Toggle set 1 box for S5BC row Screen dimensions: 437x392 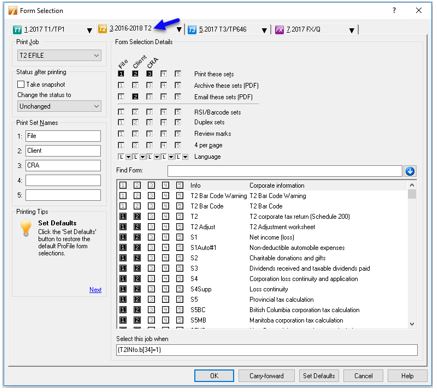coord(123,309)
